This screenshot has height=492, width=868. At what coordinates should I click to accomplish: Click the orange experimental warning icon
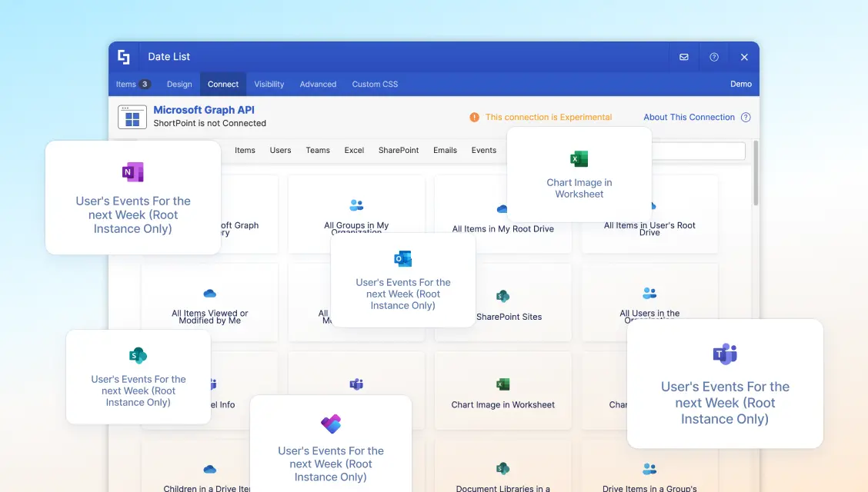click(x=475, y=117)
